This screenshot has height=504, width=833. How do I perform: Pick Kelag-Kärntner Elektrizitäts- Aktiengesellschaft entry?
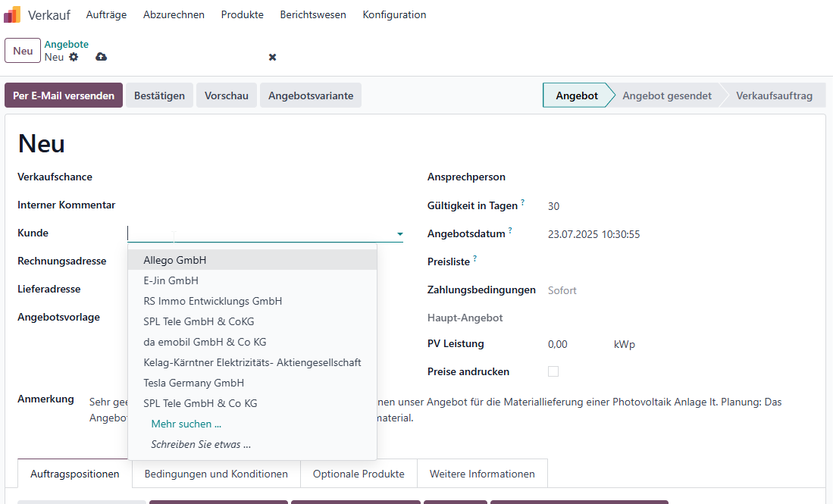pyautogui.click(x=252, y=362)
